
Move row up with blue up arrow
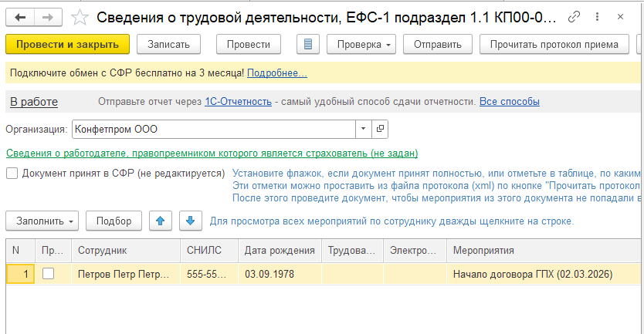(x=161, y=221)
